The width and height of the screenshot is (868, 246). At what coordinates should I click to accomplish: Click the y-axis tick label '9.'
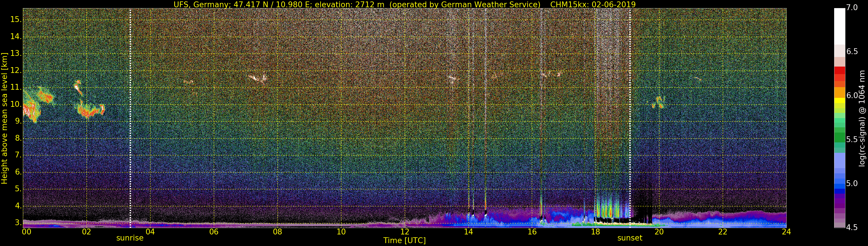tap(18, 121)
